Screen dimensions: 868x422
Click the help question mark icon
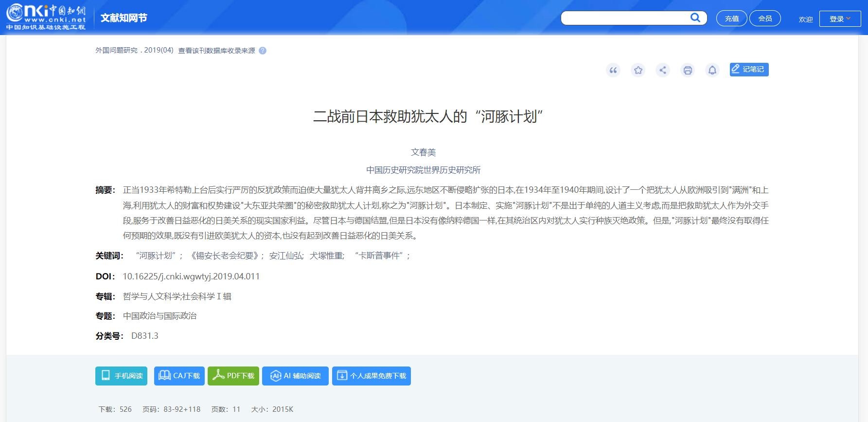263,51
